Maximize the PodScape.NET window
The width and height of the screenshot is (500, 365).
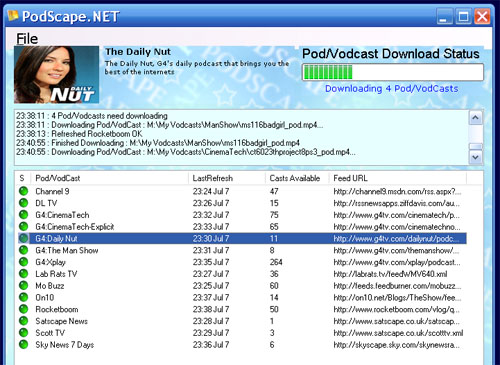tap(463, 16)
